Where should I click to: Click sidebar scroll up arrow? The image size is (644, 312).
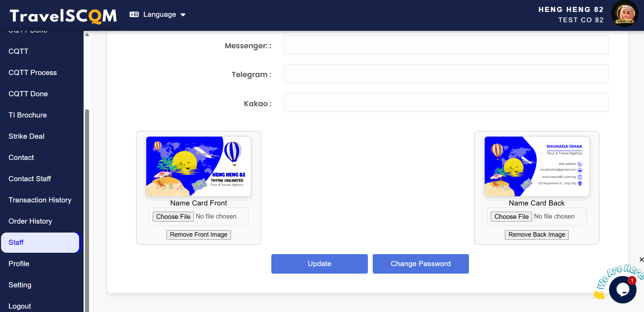(87, 35)
